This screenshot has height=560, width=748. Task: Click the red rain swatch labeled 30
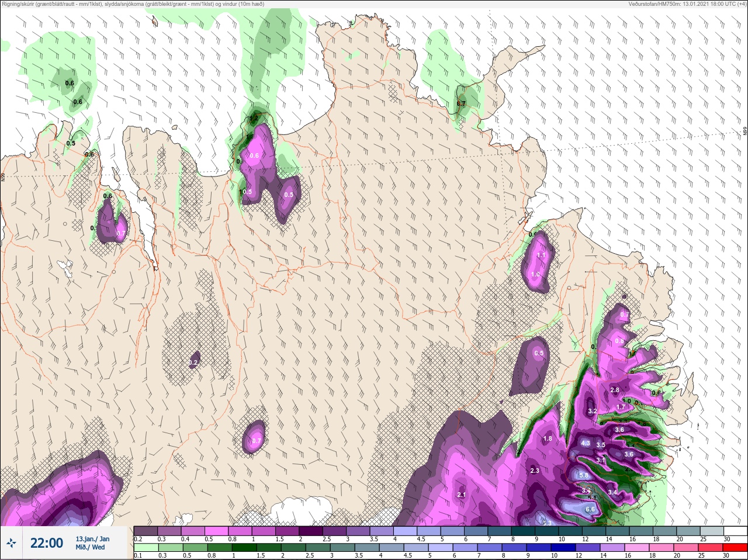coord(735,548)
